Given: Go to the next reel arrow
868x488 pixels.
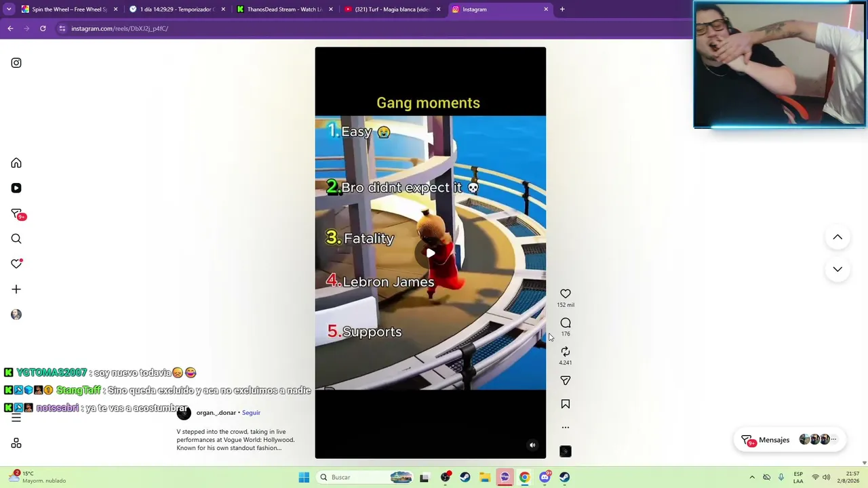Looking at the screenshot, I should pyautogui.click(x=837, y=269).
